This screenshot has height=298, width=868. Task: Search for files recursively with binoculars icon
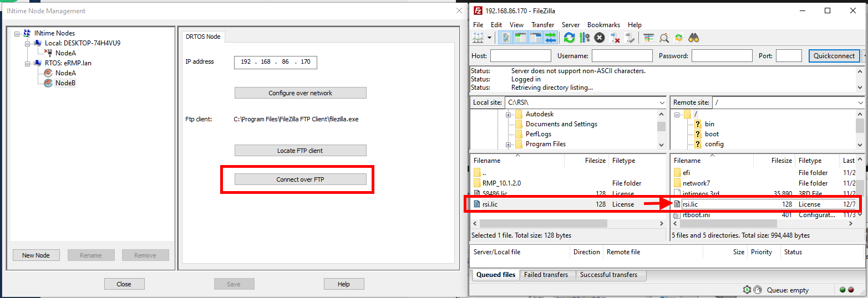pos(694,38)
